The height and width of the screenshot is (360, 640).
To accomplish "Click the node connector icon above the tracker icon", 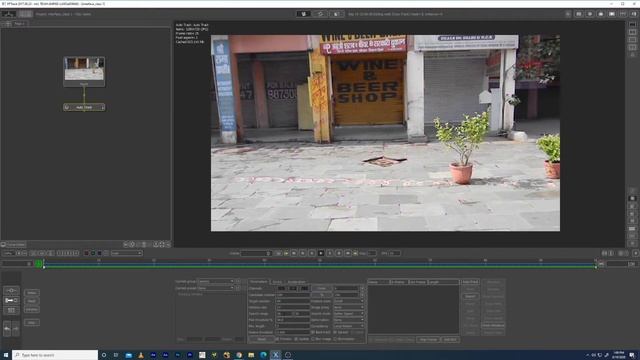I will click(11, 290).
